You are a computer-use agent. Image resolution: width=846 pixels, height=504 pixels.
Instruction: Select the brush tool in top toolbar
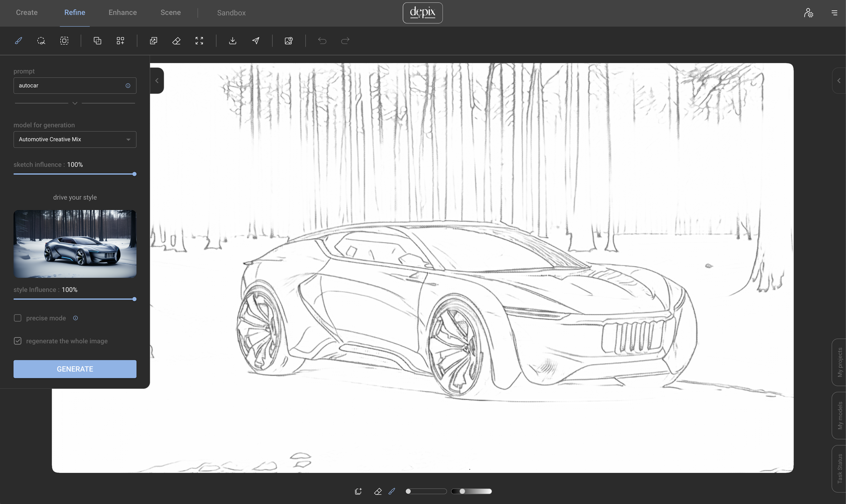click(18, 41)
